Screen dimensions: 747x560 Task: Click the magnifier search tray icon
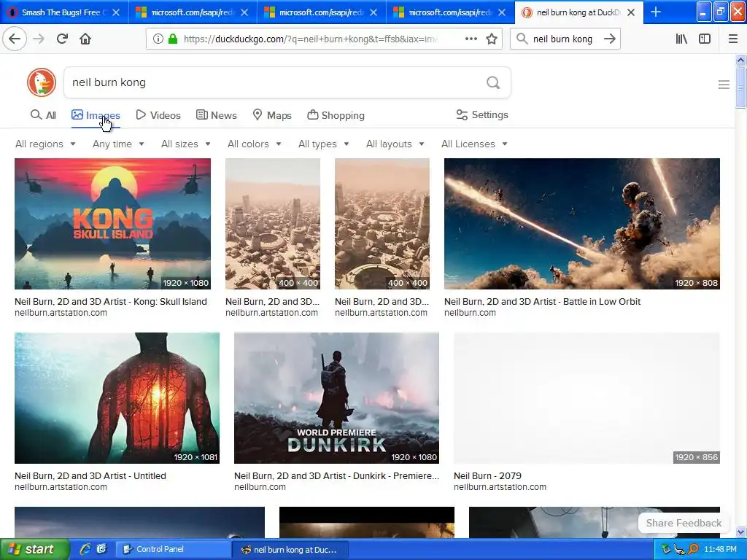tap(694, 550)
